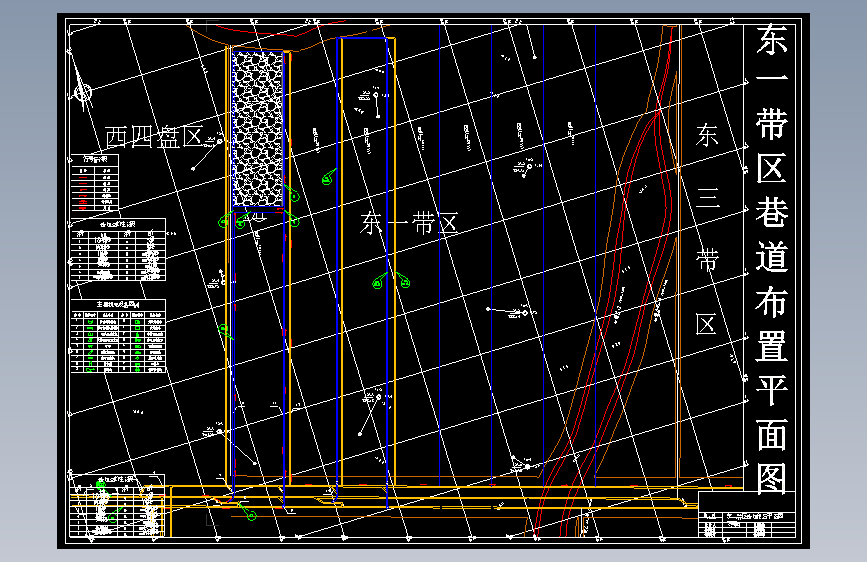867x562 pixels.
Task: Click the 东一带区 label in the drawing center
Action: [409, 223]
